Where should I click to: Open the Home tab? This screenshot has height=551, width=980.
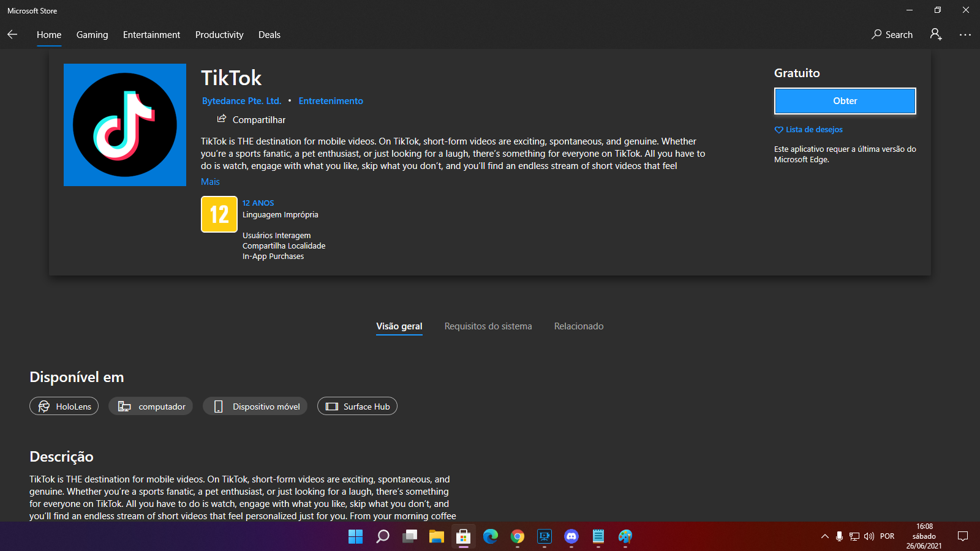(49, 35)
